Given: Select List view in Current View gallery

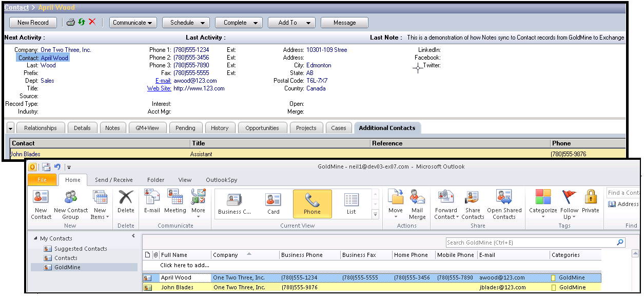Looking at the screenshot, I should tap(351, 204).
